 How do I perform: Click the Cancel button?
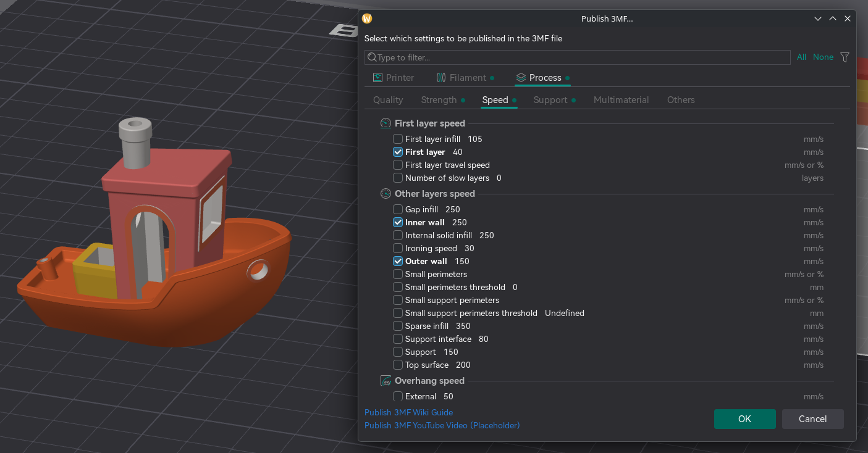[x=812, y=419]
